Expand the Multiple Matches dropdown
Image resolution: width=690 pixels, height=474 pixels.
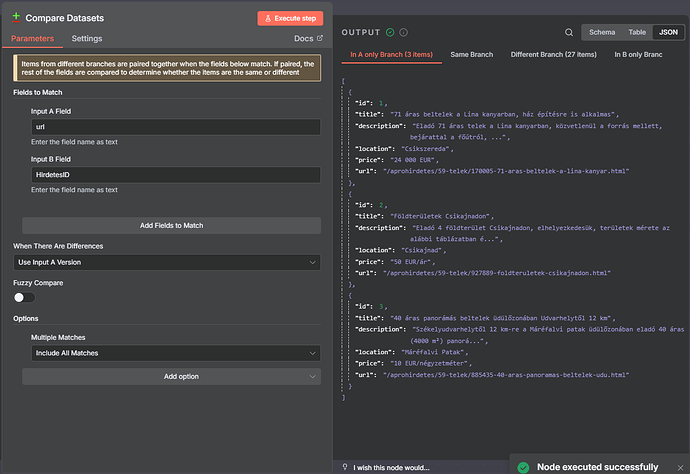176,353
